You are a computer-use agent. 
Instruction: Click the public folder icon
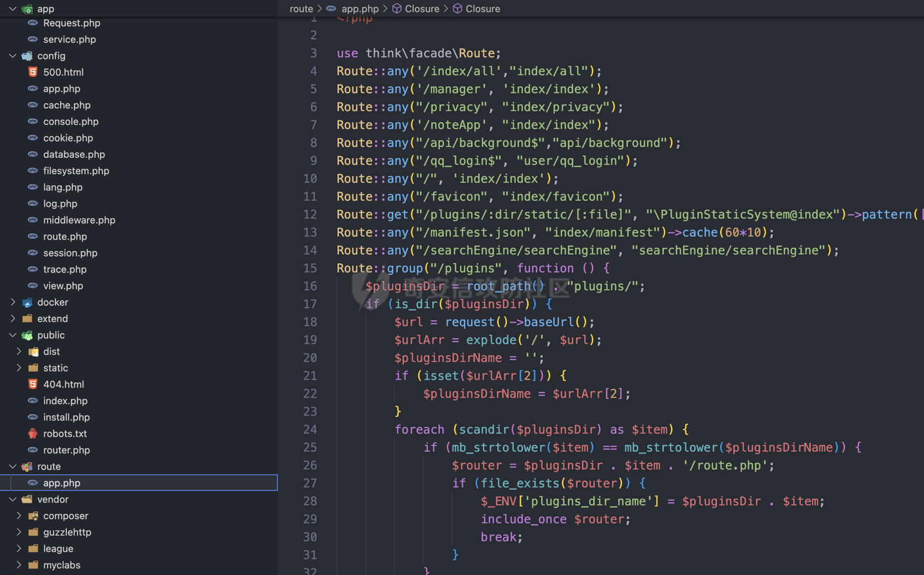click(27, 335)
